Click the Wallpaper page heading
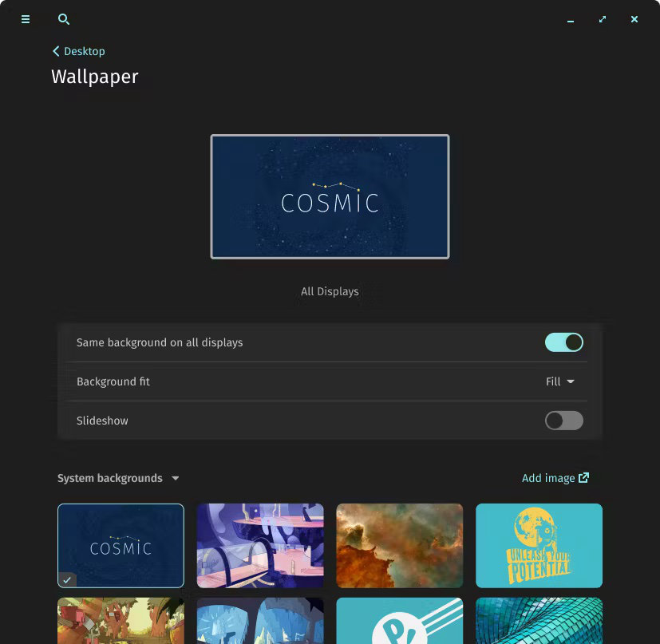660x644 pixels. pyautogui.click(x=95, y=77)
